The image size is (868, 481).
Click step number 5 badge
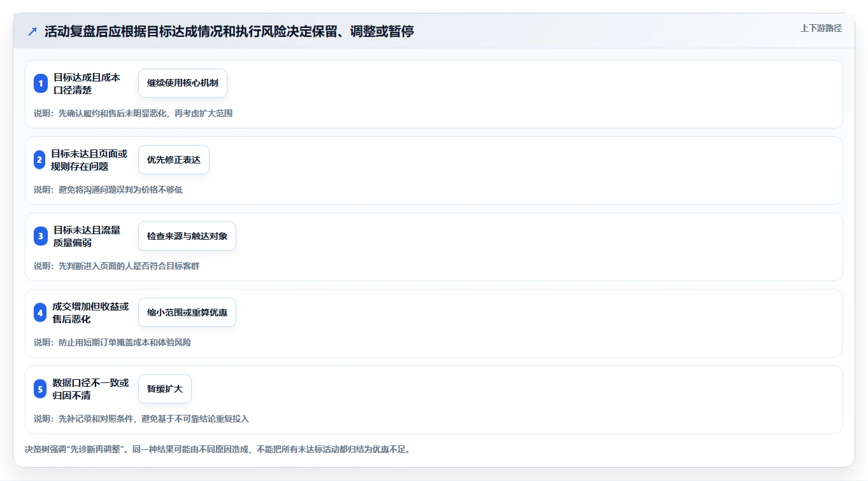coord(40,389)
